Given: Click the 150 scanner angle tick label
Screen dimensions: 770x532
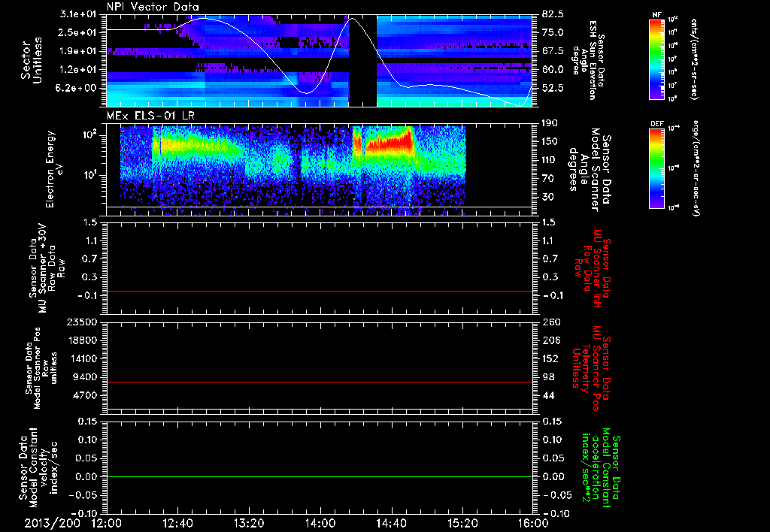Looking at the screenshot, I should (550, 141).
